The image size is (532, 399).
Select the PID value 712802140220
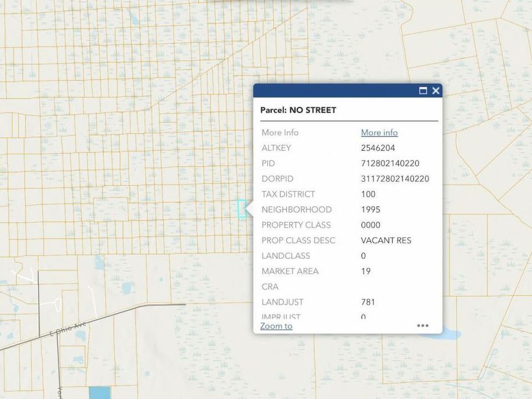pyautogui.click(x=390, y=163)
